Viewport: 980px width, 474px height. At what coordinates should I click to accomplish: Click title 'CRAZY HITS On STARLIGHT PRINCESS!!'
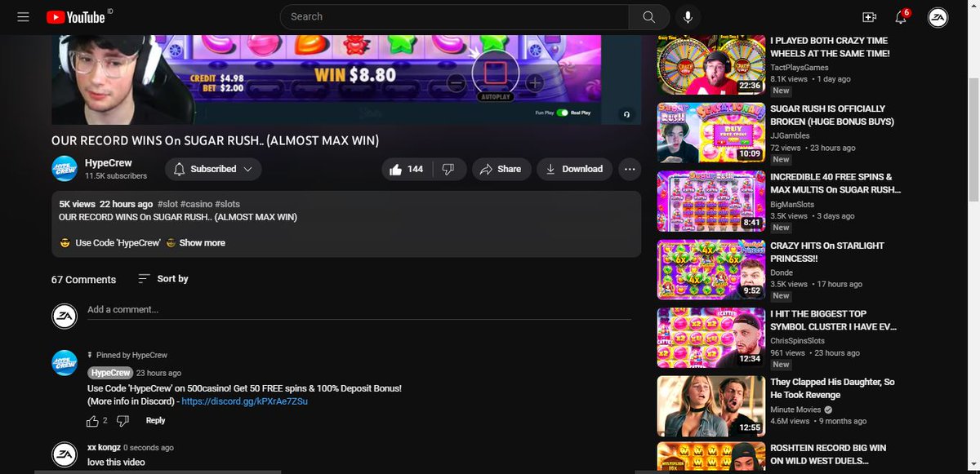[827, 252]
